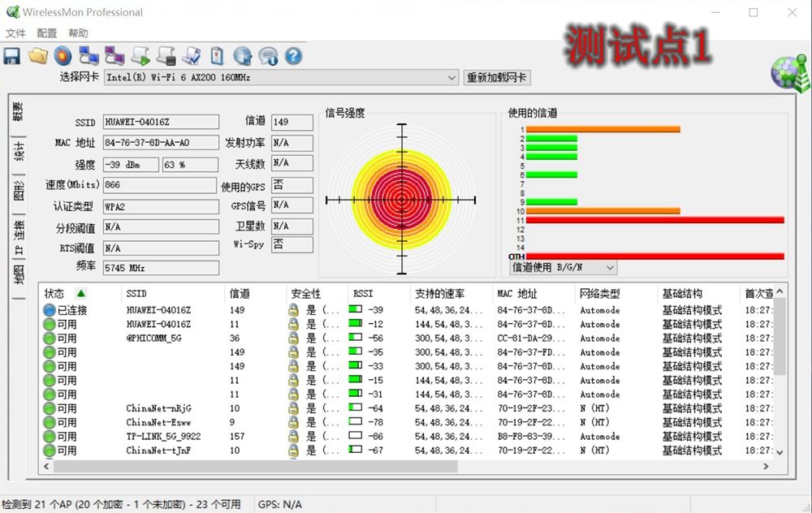This screenshot has width=812, height=513.
Task: Select the 已连接 HUAWEI-04016Z channel 149 row
Action: tap(407, 310)
